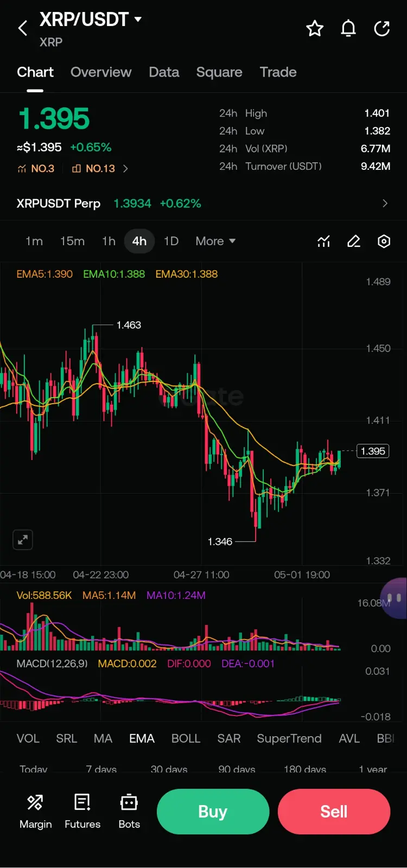Tap the 1.346 low price marker
The width and height of the screenshot is (407, 868).
click(x=220, y=541)
